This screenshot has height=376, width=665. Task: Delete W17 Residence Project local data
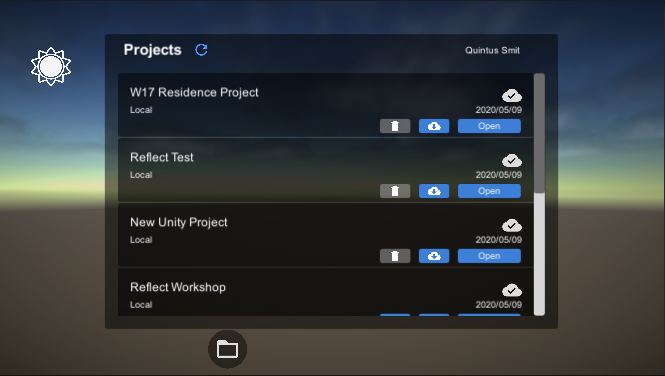pyautogui.click(x=395, y=126)
